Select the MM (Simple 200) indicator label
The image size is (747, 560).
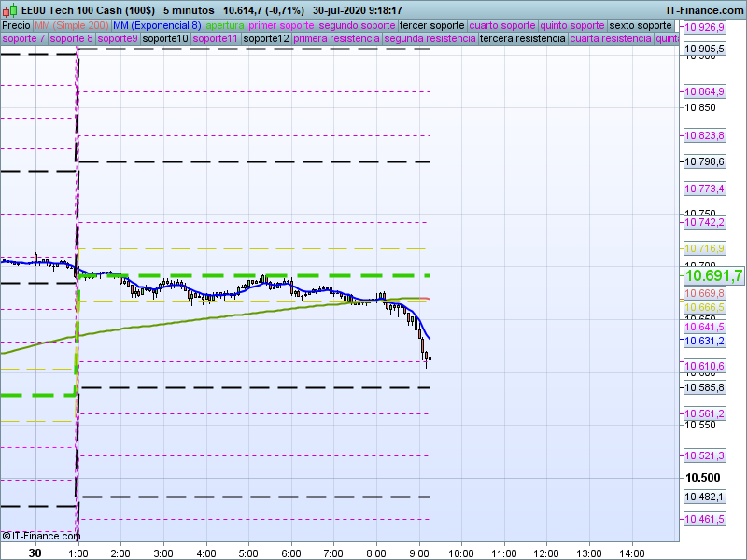click(71, 25)
